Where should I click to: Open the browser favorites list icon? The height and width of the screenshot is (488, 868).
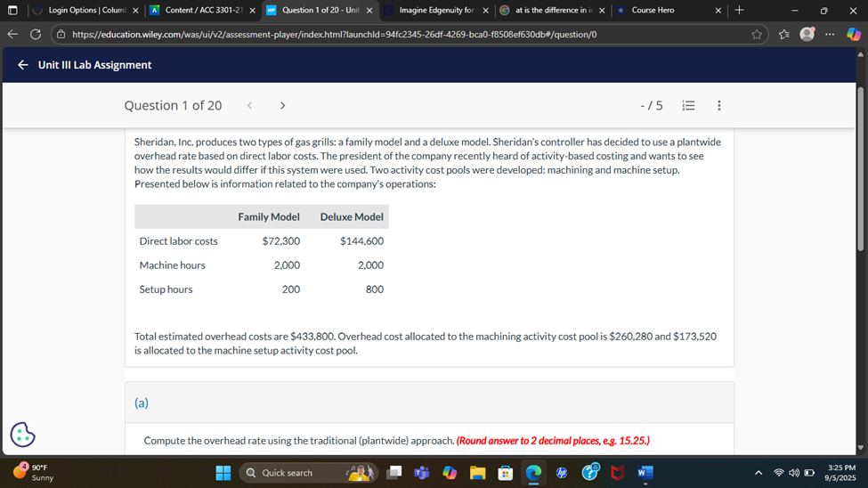click(x=783, y=35)
